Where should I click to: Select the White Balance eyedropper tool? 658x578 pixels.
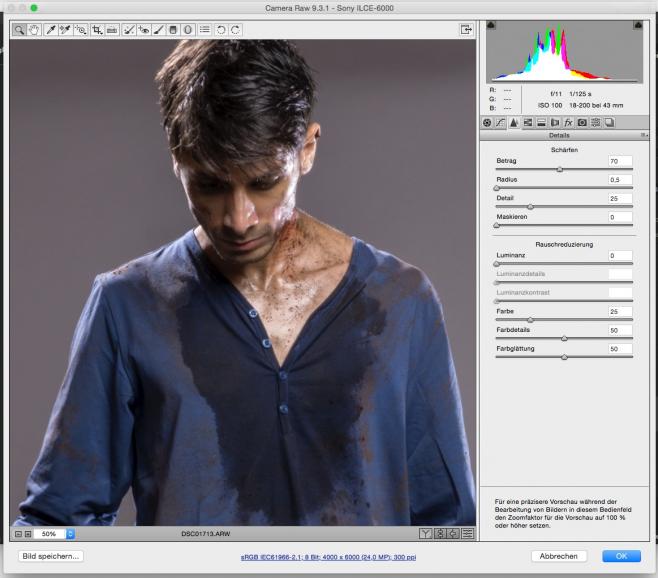click(x=50, y=30)
